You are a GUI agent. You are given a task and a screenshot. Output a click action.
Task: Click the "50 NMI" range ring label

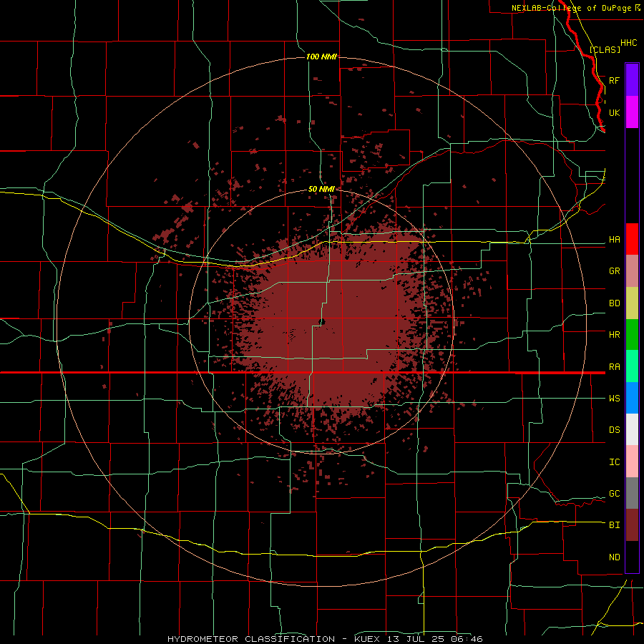click(x=321, y=190)
